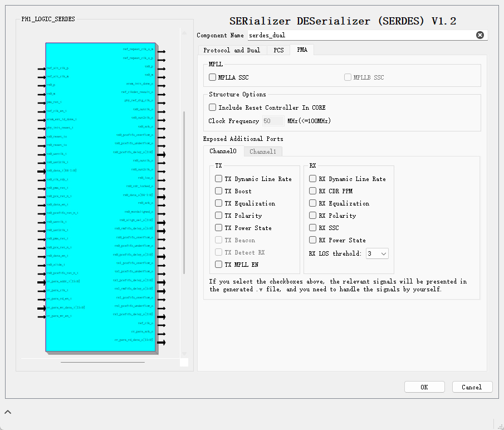Click the ref_alt_clk_p port label

coord(57,68)
